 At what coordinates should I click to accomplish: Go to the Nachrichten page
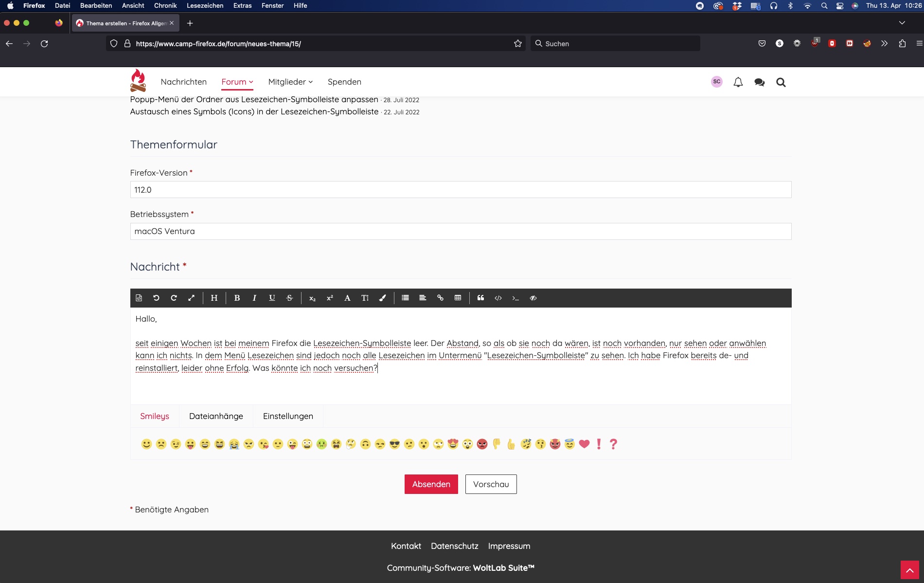(x=184, y=82)
